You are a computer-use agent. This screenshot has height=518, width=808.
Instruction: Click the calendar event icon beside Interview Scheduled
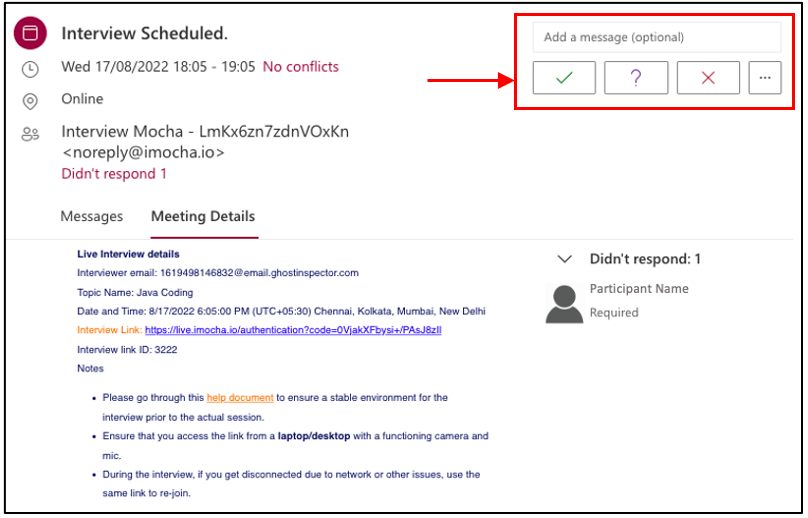click(30, 33)
